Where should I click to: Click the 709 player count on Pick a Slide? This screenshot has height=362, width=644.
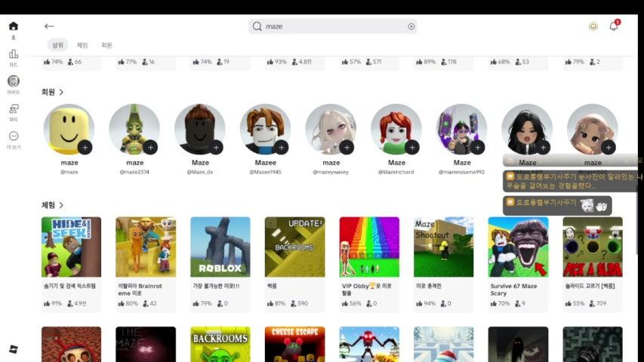pos(597,303)
